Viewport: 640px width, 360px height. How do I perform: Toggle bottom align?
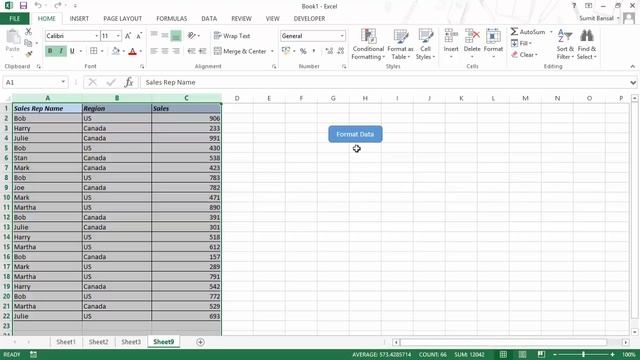pyautogui.click(x=176, y=36)
